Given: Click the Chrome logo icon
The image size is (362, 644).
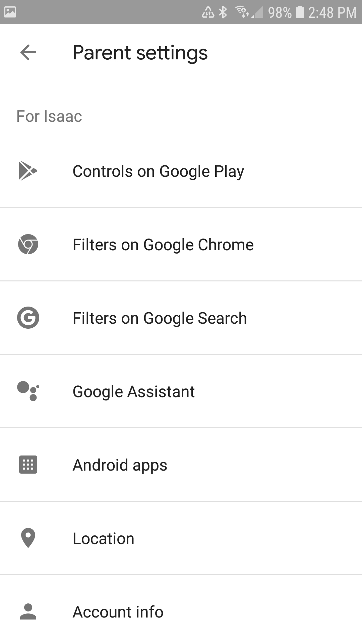Looking at the screenshot, I should click(28, 244).
